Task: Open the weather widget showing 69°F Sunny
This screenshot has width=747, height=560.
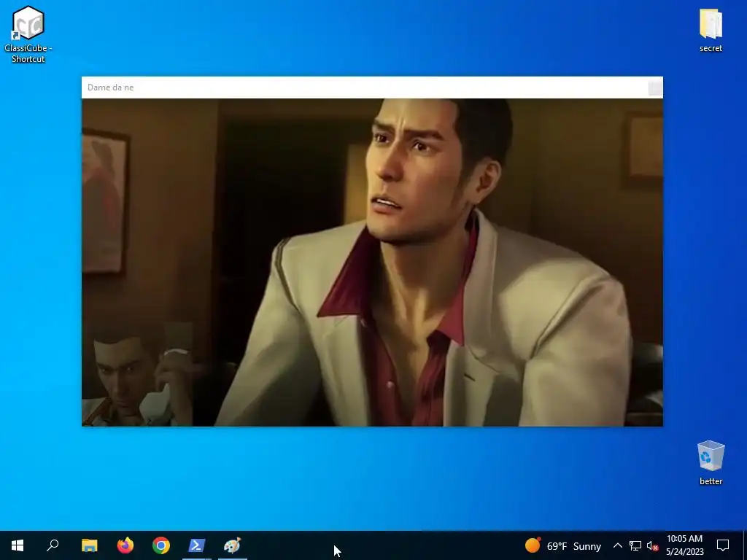Action: tap(562, 545)
